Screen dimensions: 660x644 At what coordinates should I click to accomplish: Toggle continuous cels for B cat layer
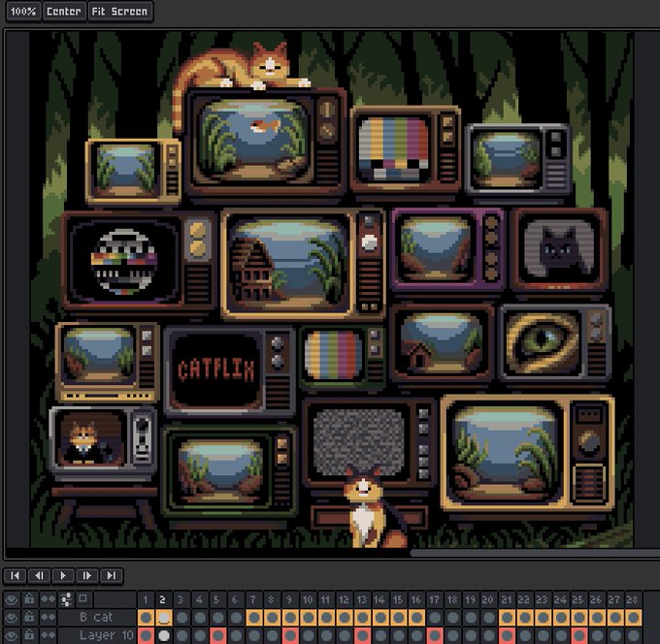(x=48, y=617)
